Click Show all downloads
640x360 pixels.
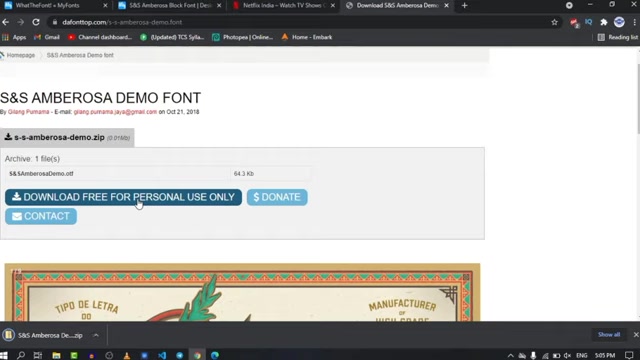[609, 335]
